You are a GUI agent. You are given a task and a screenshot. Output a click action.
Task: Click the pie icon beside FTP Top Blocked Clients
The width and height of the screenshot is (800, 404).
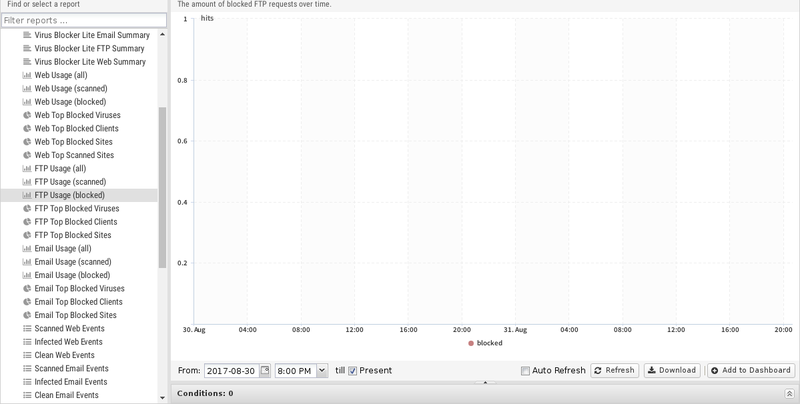point(27,222)
